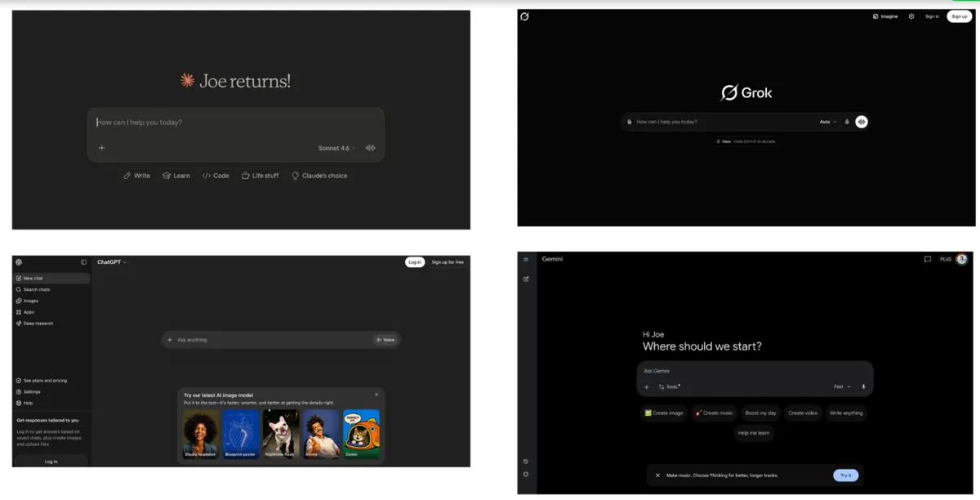The width and height of the screenshot is (980, 500).
Task: Click the plus upload icon in Gemini
Action: [x=646, y=386]
